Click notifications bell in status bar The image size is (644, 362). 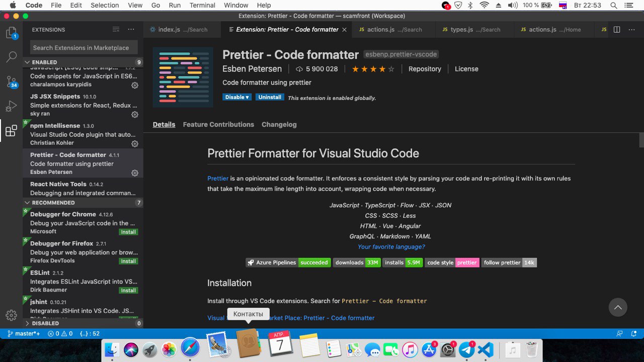point(634,333)
